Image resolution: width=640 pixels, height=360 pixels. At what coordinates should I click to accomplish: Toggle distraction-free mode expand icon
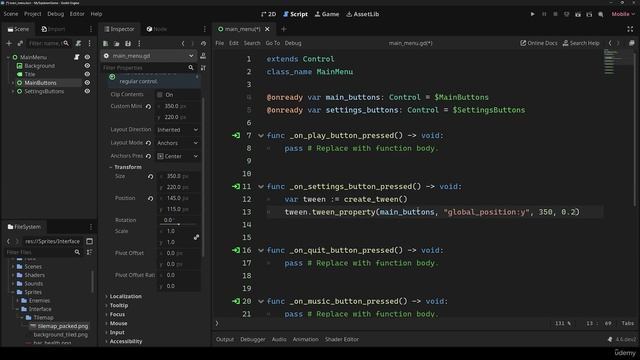tap(630, 29)
